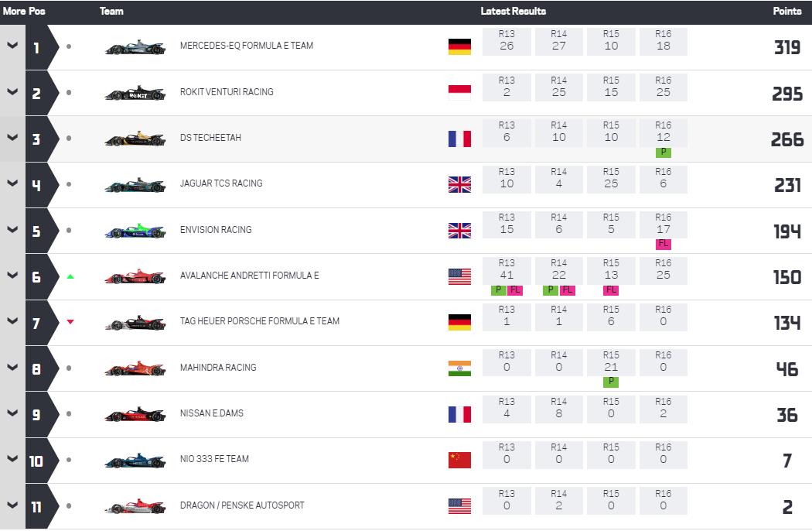Click the Avalanche Andretti car image
812x531 pixels.
pos(135,277)
